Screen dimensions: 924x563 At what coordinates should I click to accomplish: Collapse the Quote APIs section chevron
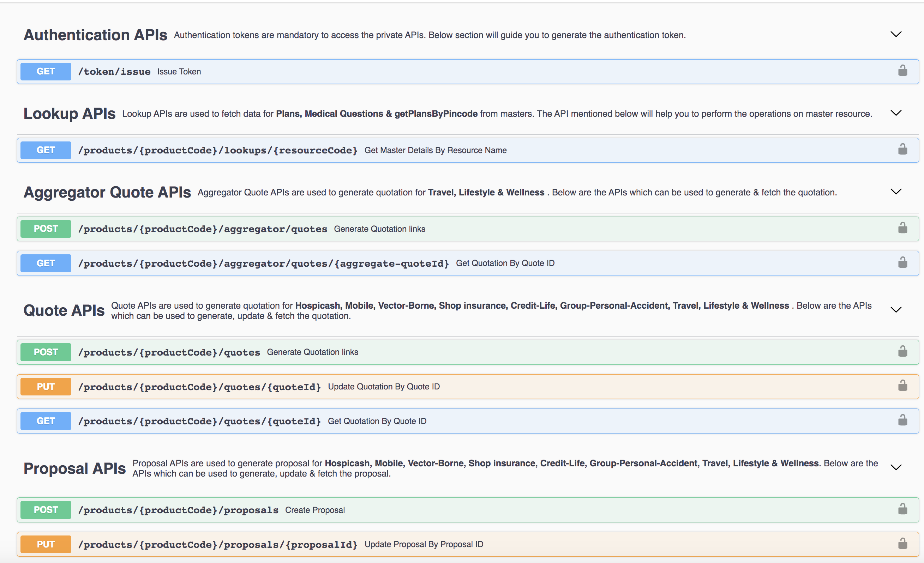click(x=895, y=310)
